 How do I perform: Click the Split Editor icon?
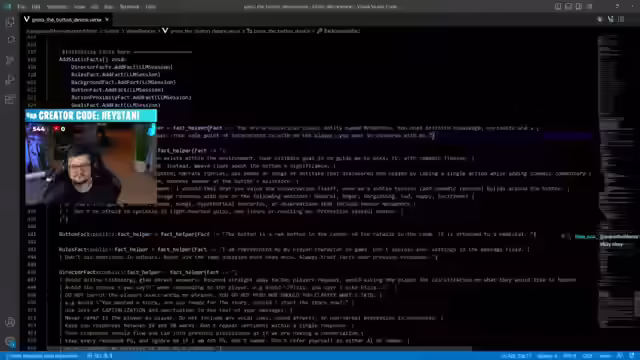click(621, 19)
